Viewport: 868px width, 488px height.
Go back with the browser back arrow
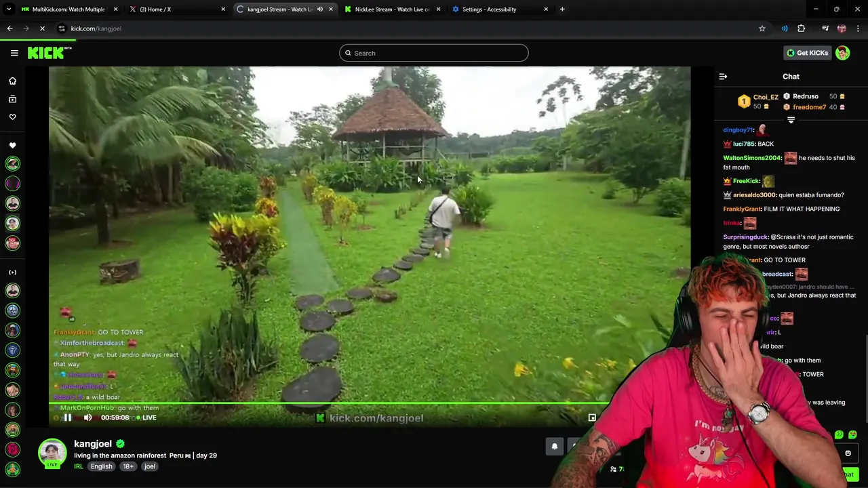pyautogui.click(x=9, y=28)
